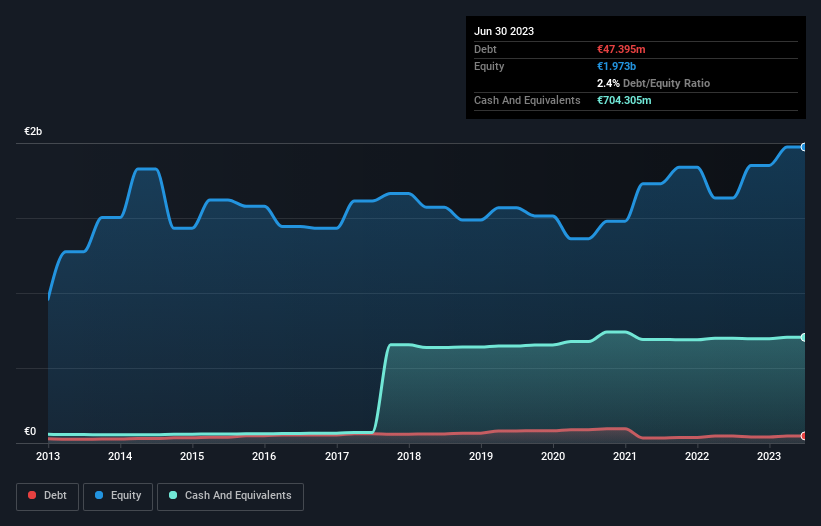Viewport: 821px width, 526px height.
Task: Toggle the Debt series in legend
Action: pyautogui.click(x=48, y=496)
